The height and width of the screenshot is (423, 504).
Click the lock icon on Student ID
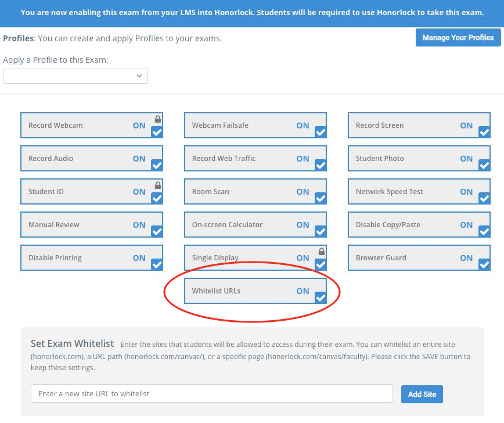click(x=158, y=185)
